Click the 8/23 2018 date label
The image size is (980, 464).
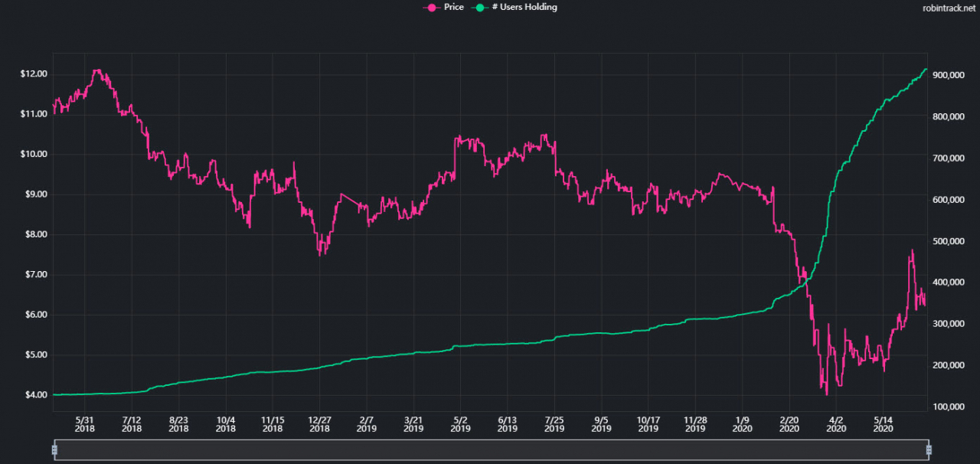(178, 424)
